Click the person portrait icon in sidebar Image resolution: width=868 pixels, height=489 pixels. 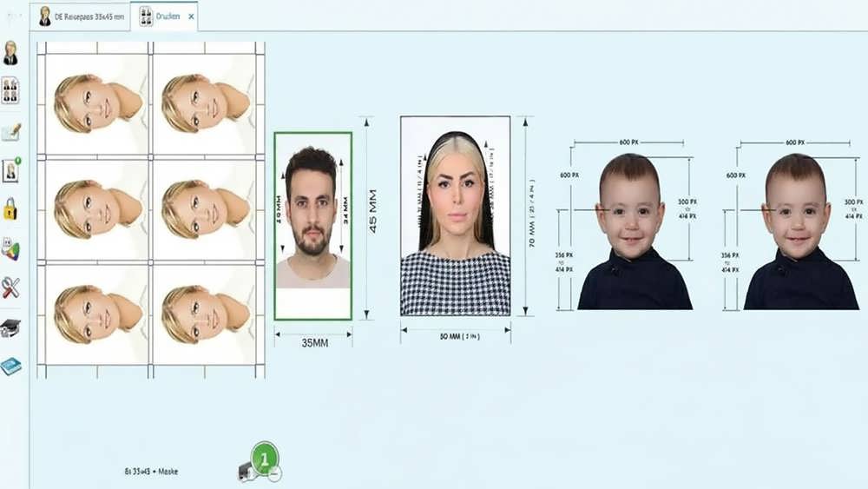pyautogui.click(x=10, y=52)
